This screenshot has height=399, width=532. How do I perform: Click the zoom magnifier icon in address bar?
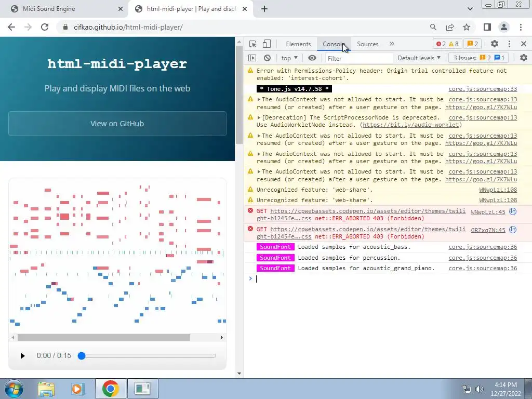[433, 27]
